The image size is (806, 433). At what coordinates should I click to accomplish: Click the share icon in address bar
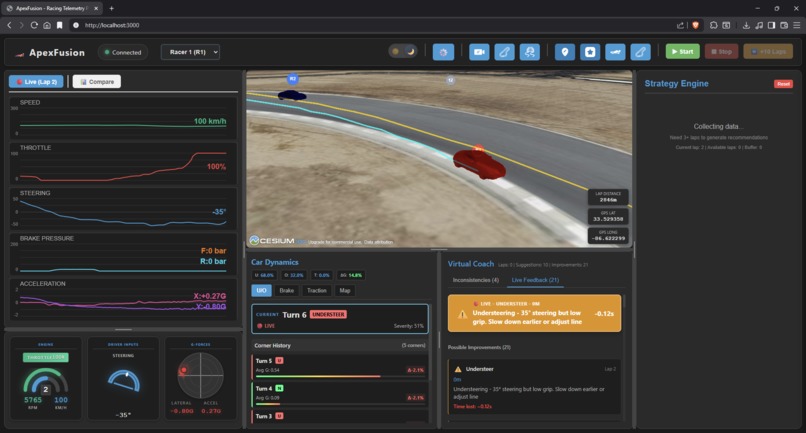click(681, 25)
